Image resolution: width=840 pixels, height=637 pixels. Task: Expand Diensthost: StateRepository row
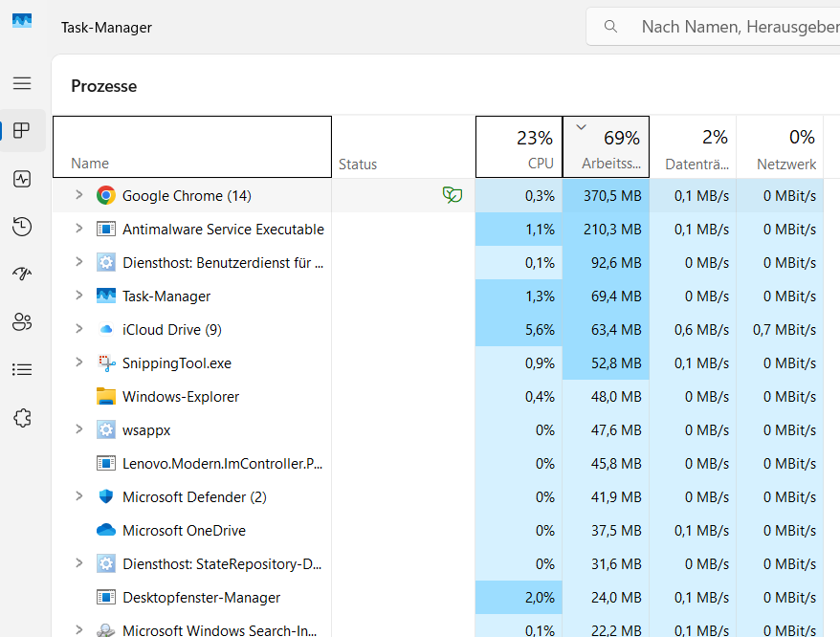click(x=79, y=563)
